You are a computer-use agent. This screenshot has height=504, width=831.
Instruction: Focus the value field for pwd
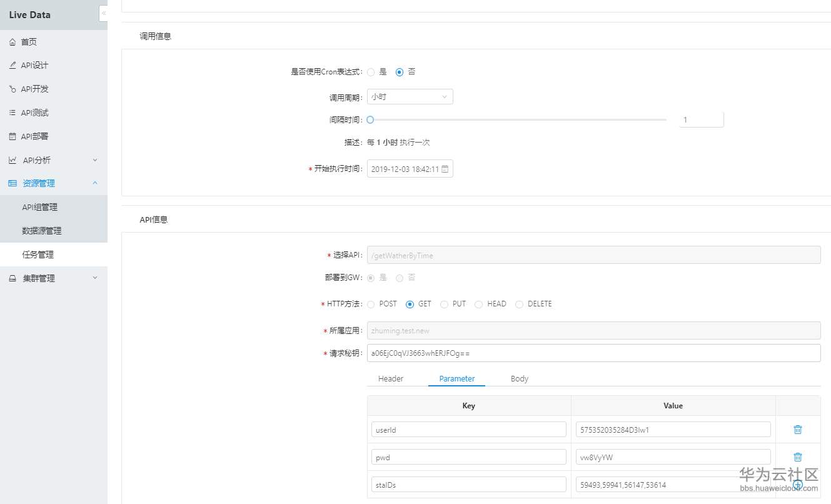673,457
